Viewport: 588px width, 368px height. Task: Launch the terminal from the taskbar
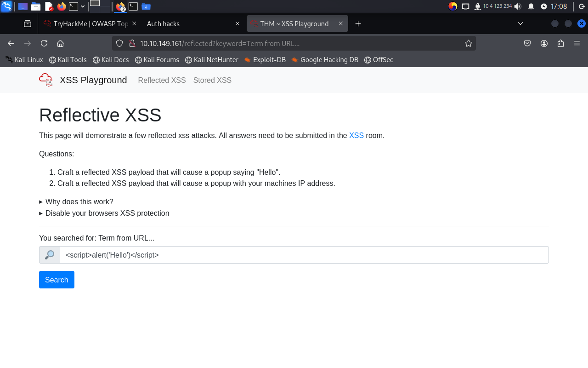(x=73, y=6)
